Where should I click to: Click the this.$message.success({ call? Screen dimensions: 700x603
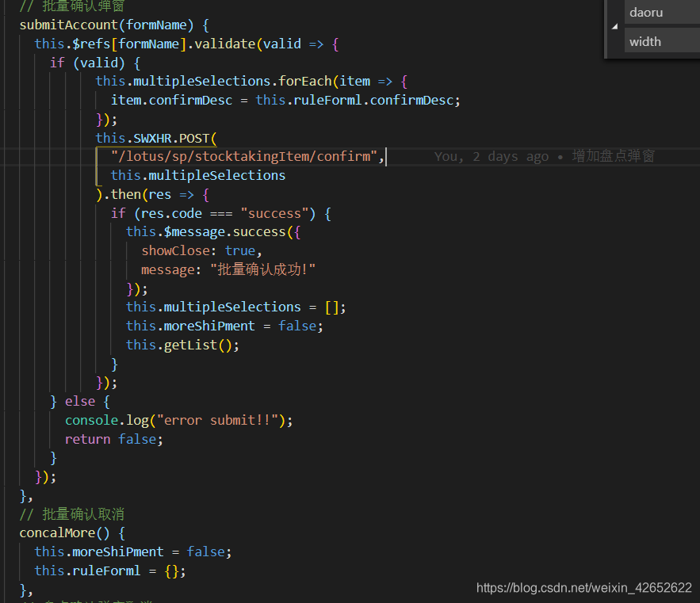pos(213,232)
